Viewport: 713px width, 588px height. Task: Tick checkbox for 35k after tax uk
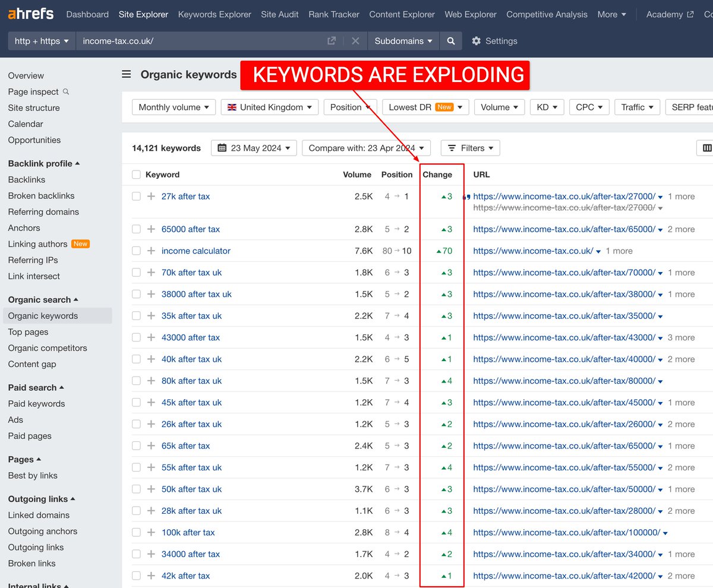click(x=136, y=316)
